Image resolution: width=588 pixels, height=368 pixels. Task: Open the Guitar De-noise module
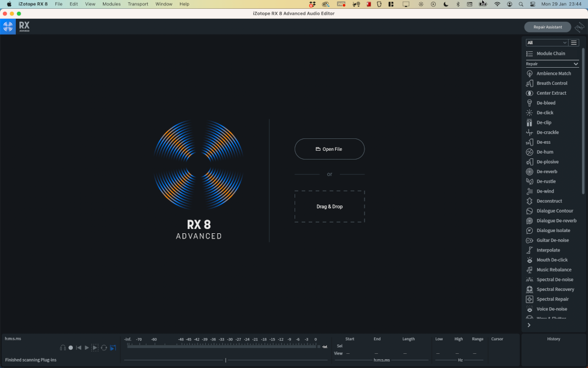click(552, 240)
